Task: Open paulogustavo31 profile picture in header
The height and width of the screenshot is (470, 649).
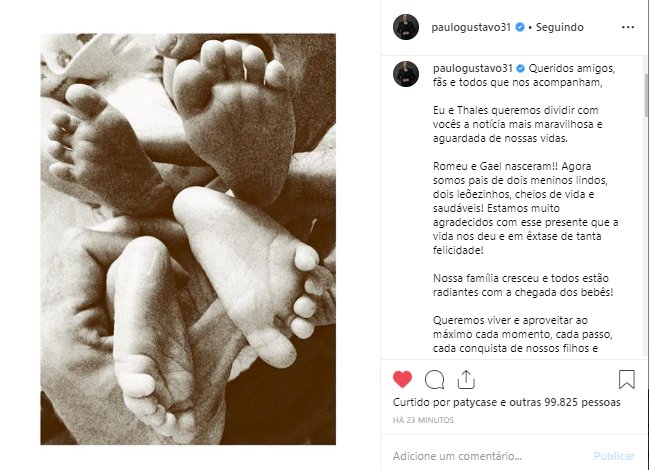Action: (406, 27)
